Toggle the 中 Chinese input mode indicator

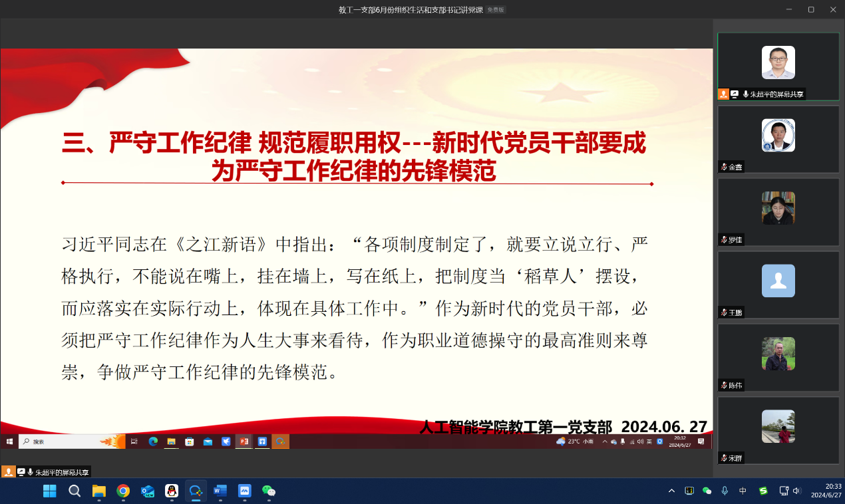pos(743,491)
